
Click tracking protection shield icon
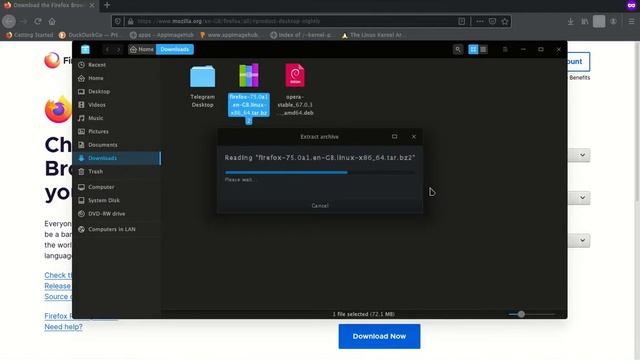coord(118,21)
